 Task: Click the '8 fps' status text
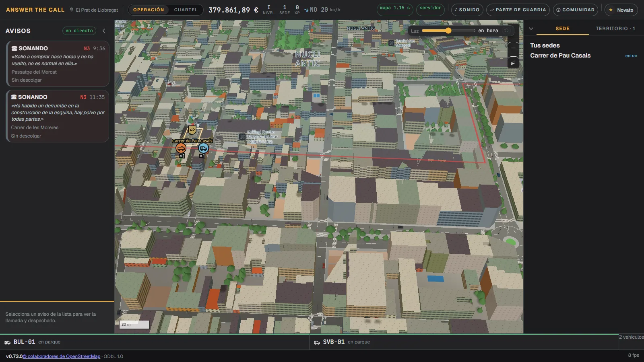click(x=634, y=355)
